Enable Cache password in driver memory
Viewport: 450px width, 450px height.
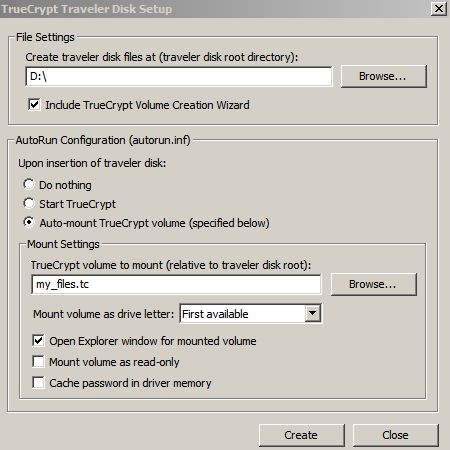(x=38, y=383)
